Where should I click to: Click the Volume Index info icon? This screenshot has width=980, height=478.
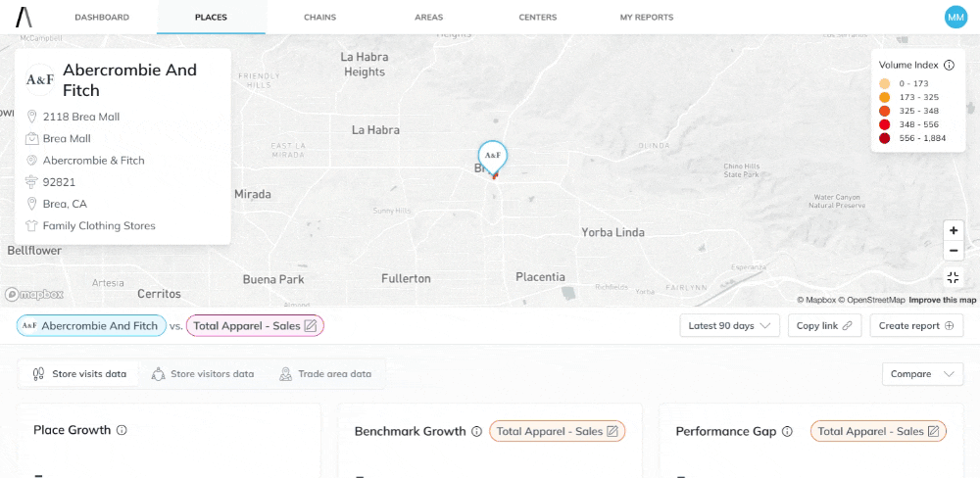coord(949,65)
